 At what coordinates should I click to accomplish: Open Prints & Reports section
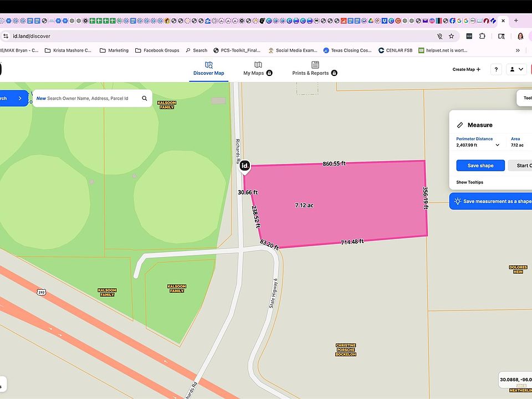coord(314,69)
